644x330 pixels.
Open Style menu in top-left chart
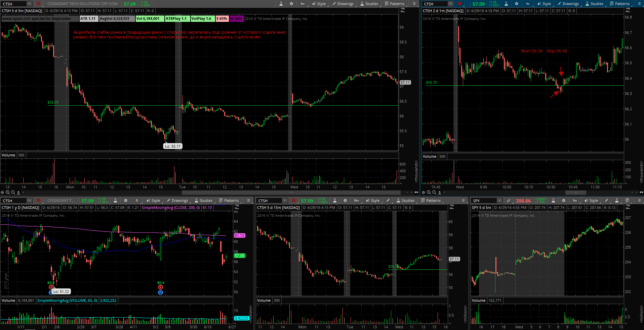pyautogui.click(x=319, y=4)
